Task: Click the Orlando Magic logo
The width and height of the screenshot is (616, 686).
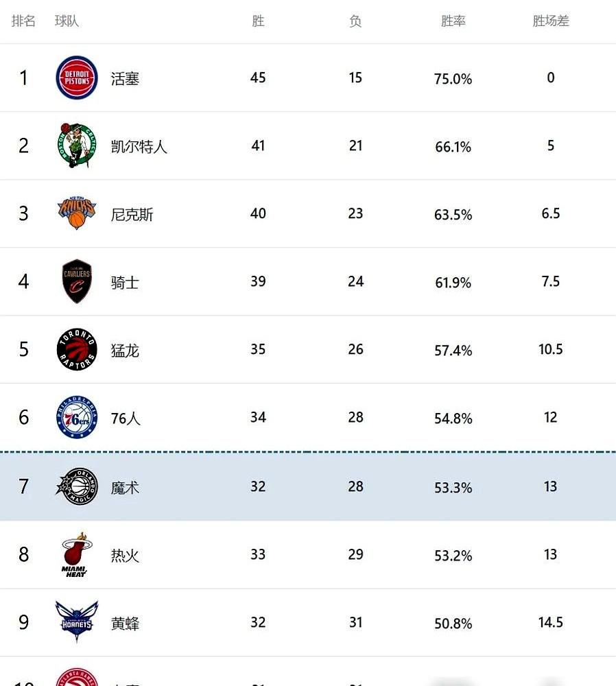Action: point(77,486)
